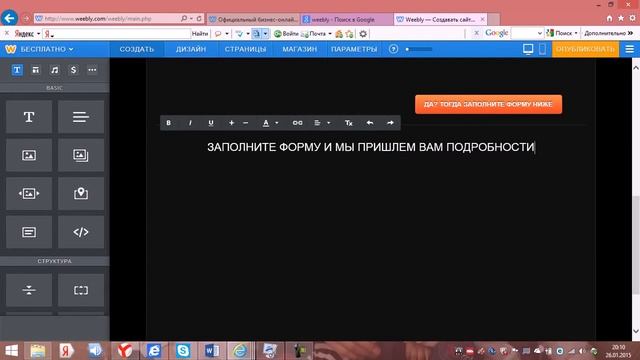The height and width of the screenshot is (360, 640).
Task: Expand alignment dropdown arrow
Action: [329, 123]
